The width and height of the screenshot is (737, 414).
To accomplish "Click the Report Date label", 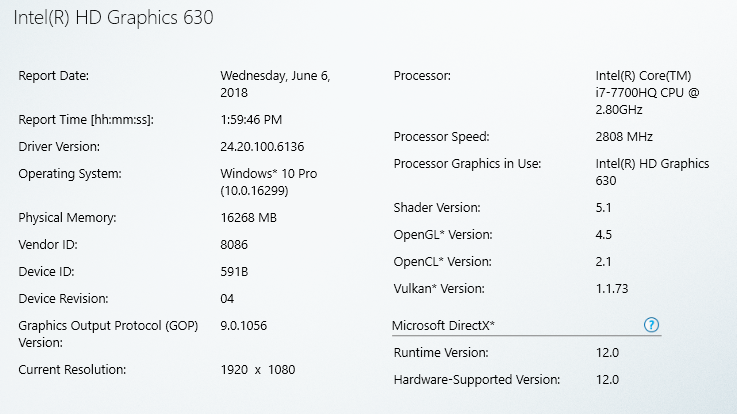I will [54, 76].
